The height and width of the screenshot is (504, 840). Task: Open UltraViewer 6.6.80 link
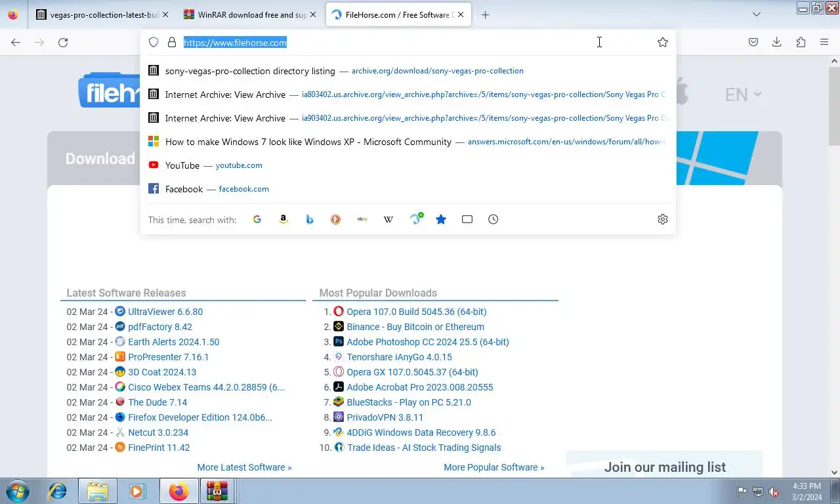[x=165, y=312]
